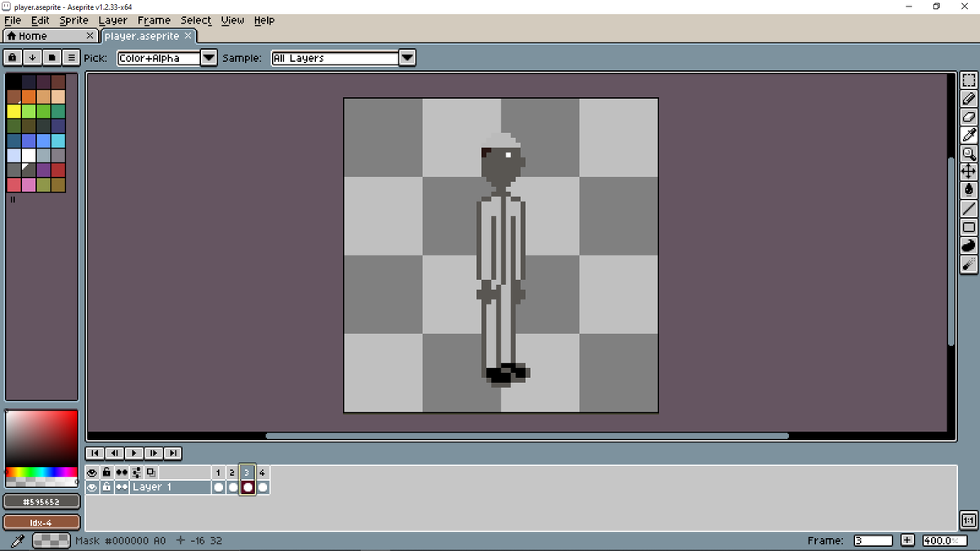Open the palette options hamburger menu
Screen dimensions: 980x551
tap(70, 57)
